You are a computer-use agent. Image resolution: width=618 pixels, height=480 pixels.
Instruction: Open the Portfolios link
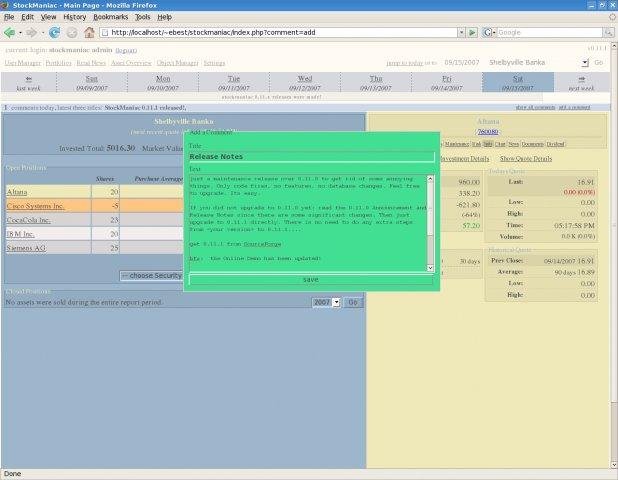click(58, 63)
